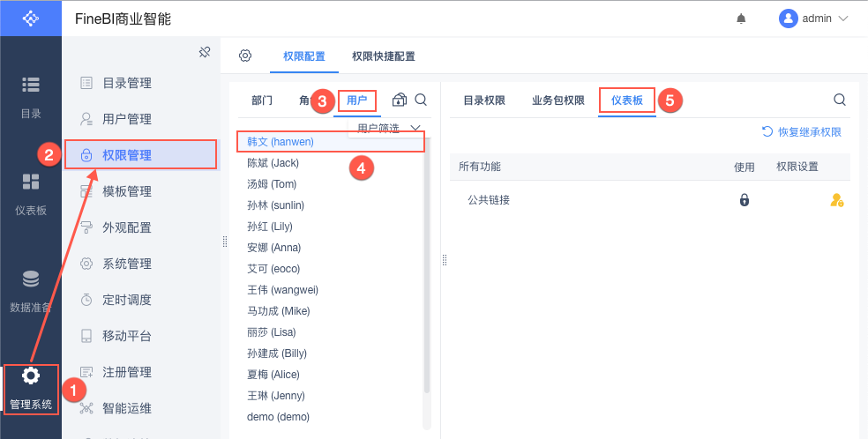Open the admin account dropdown
The height and width of the screenshot is (439, 868).
(813, 19)
